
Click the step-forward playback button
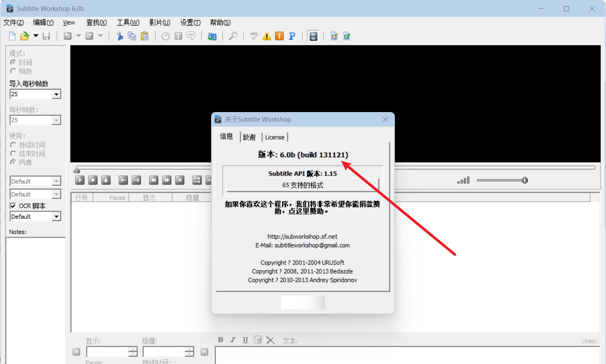click(x=180, y=180)
